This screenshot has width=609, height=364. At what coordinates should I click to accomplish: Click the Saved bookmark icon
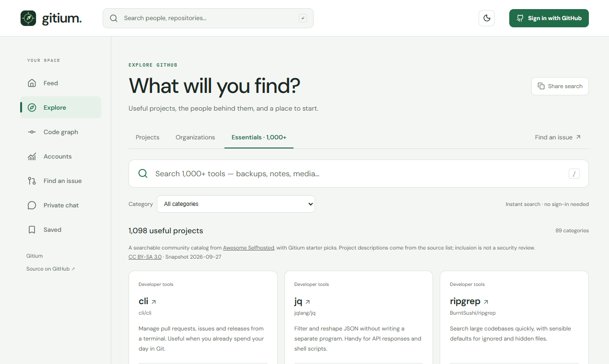[x=32, y=229]
